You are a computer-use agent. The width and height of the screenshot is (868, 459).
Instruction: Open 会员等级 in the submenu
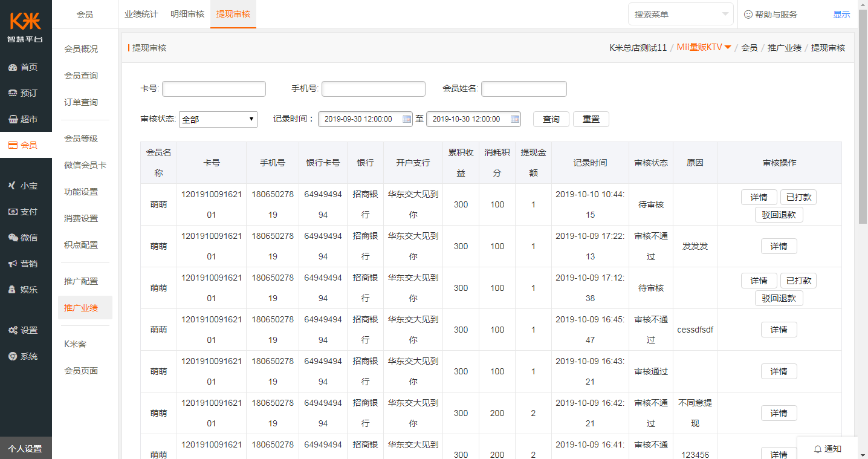(x=81, y=138)
